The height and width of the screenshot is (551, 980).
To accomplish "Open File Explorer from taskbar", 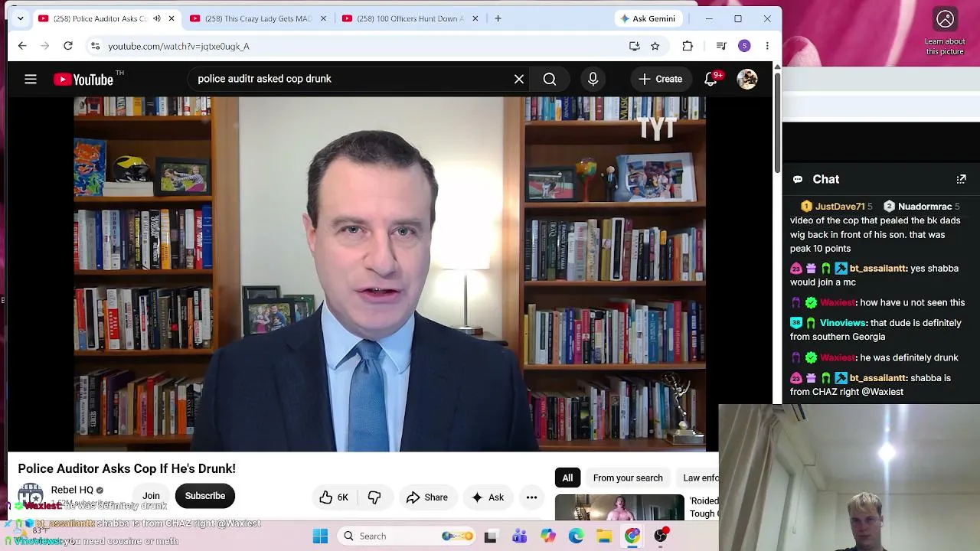I will coord(604,536).
